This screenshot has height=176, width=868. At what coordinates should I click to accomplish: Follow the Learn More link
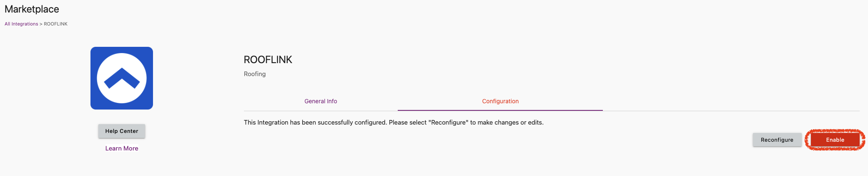(x=122, y=148)
